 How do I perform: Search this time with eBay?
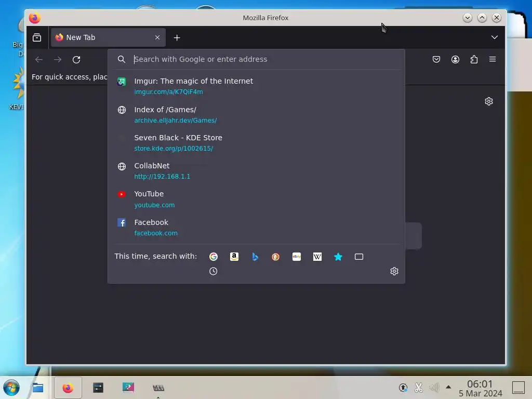coord(297,257)
